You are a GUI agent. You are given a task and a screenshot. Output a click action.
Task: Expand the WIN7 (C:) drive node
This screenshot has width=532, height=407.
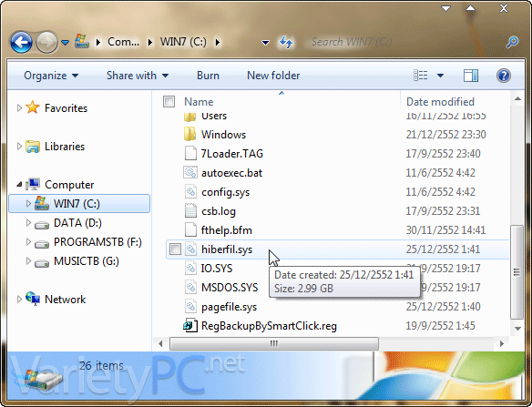point(28,204)
